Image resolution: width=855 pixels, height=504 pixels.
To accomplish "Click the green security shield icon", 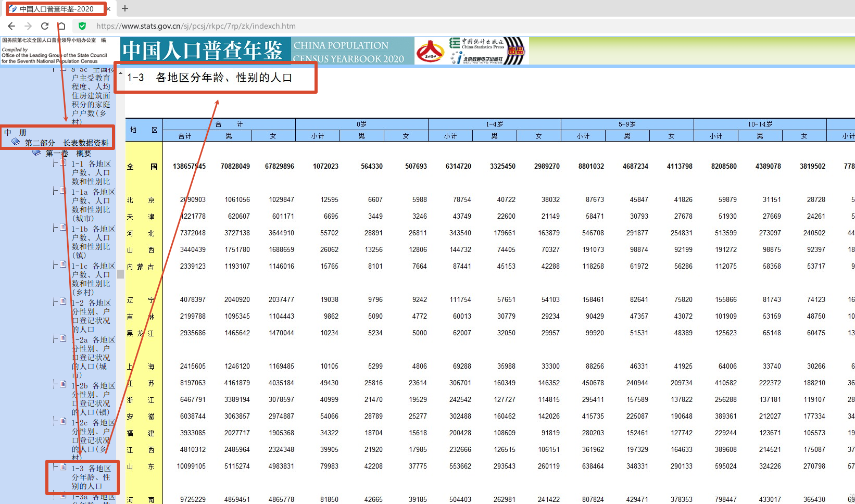I will (x=82, y=26).
